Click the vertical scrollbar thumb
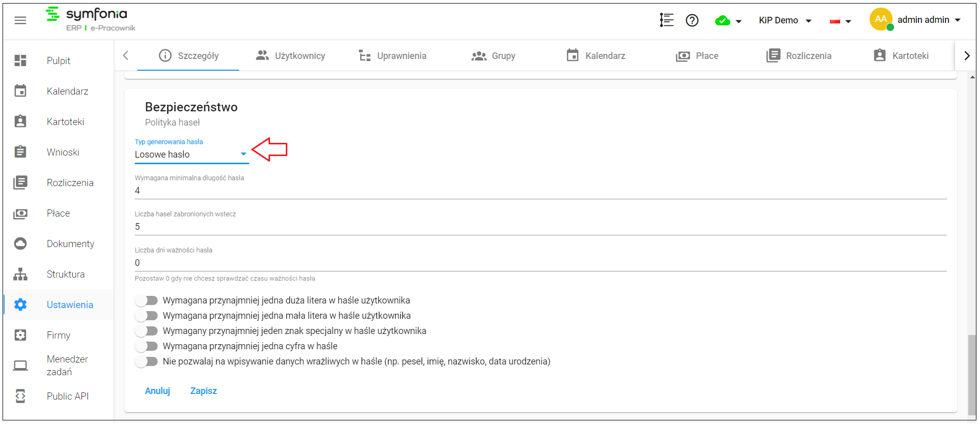Image resolution: width=980 pixels, height=425 pixels. pos(972,375)
